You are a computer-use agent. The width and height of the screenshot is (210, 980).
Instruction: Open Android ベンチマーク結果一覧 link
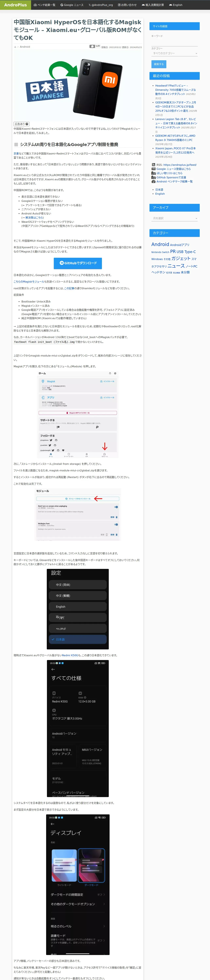click(x=175, y=181)
